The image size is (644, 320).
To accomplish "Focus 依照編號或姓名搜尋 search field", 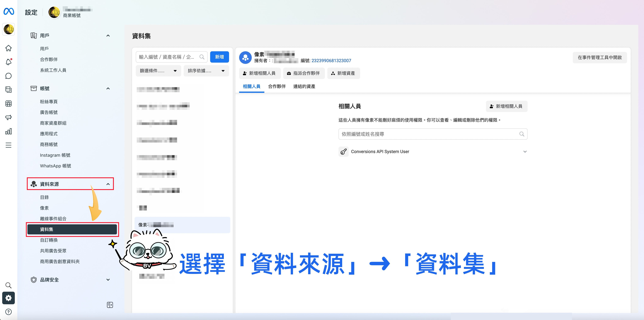I will pos(433,134).
